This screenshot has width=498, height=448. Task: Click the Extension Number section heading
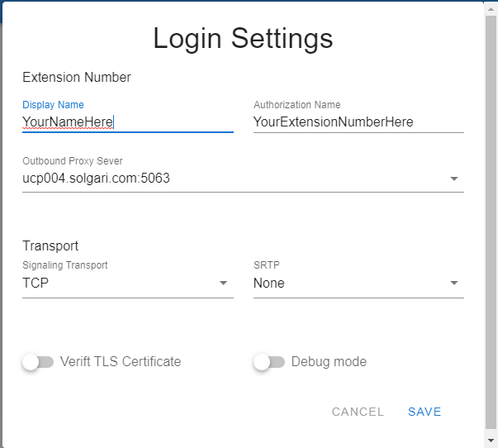(x=77, y=78)
